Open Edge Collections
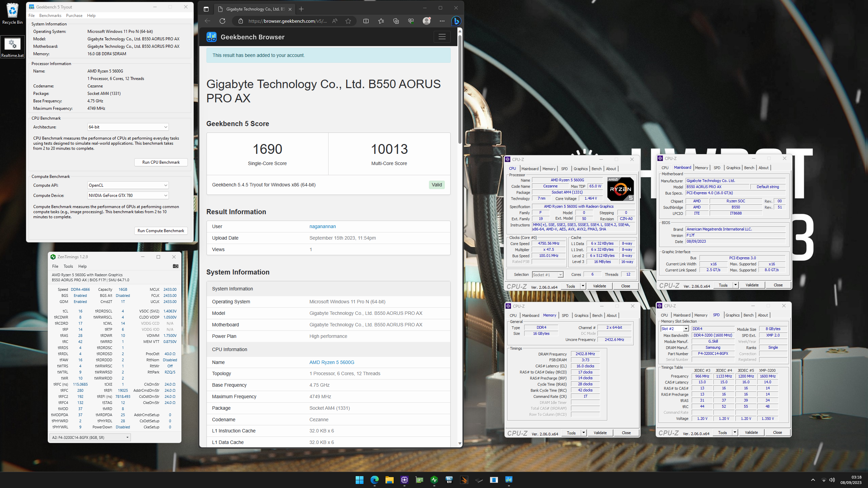The width and height of the screenshot is (868, 488). 396,21
